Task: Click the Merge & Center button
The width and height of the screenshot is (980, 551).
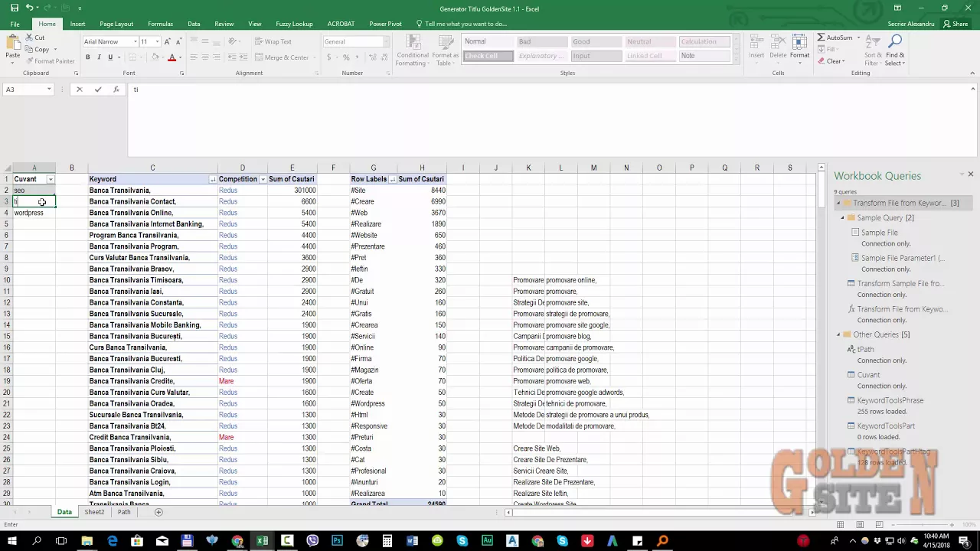Action: pyautogui.click(x=282, y=57)
